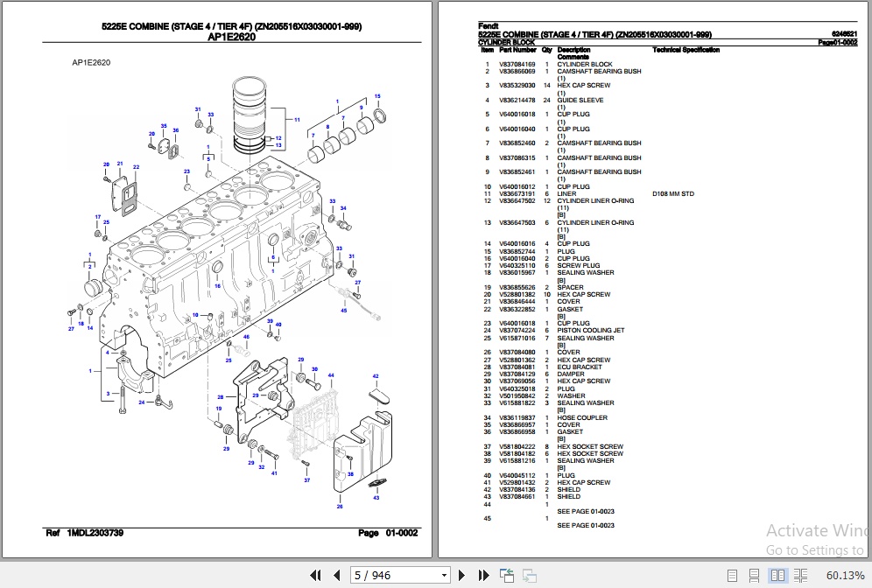Click the Ref 1MDL2303739 footer text
The height and width of the screenshot is (588, 872).
point(85,533)
